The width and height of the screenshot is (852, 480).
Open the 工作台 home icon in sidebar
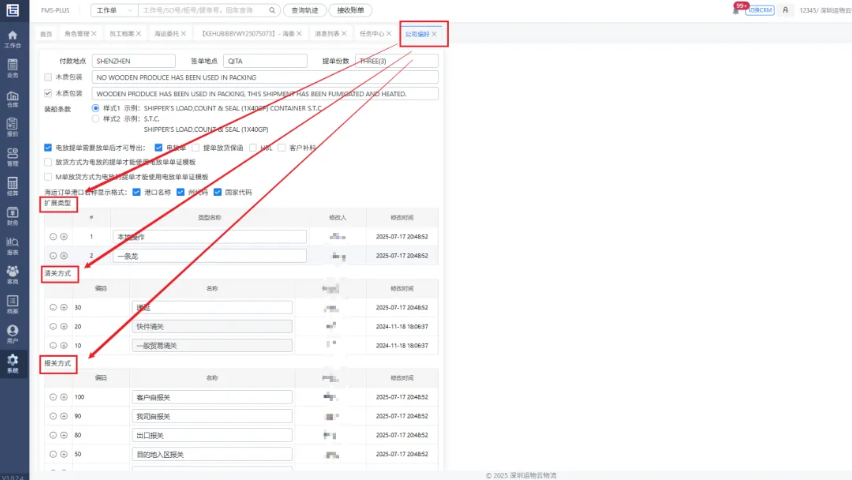coord(12,38)
